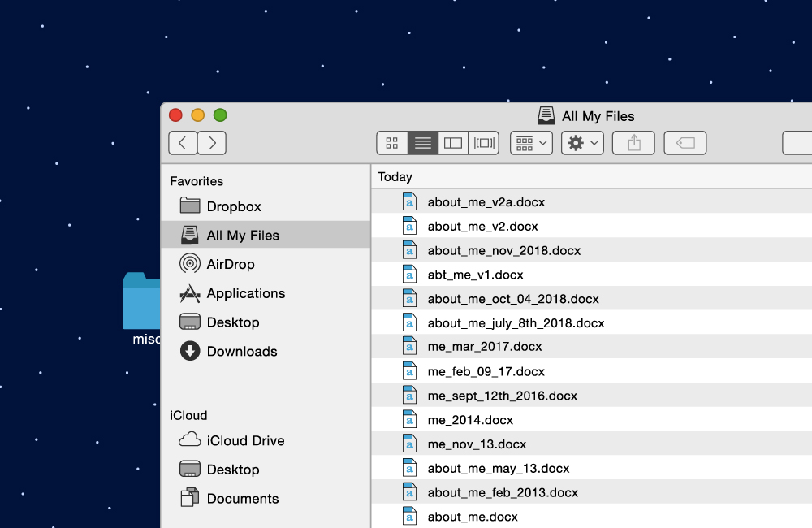Select about_me_oct_04_2018.docx

(x=591, y=298)
